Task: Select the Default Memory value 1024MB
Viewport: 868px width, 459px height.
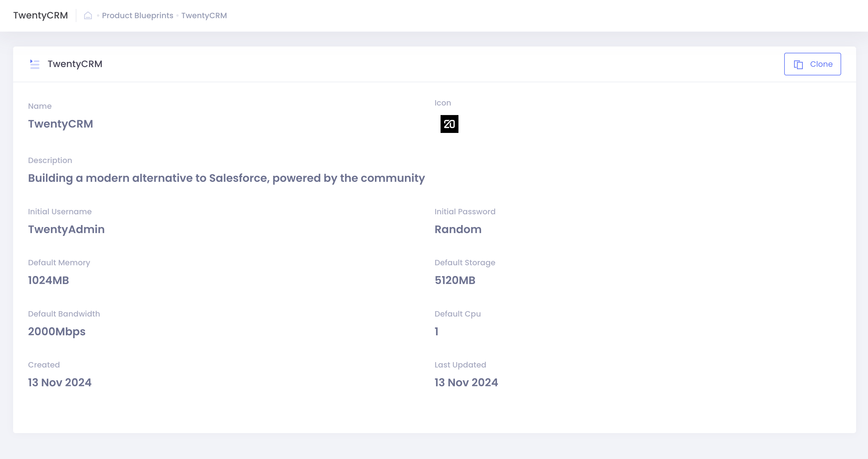Action: 49,280
